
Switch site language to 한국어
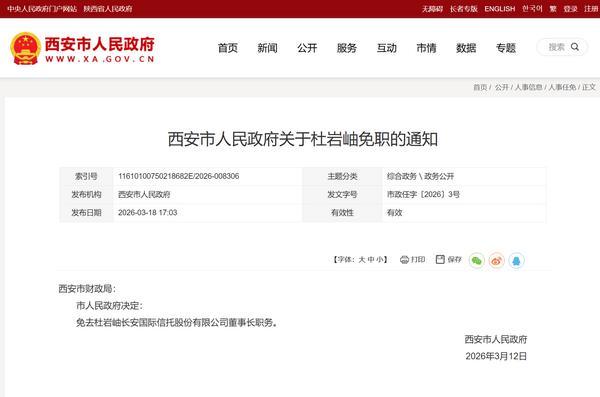532,9
